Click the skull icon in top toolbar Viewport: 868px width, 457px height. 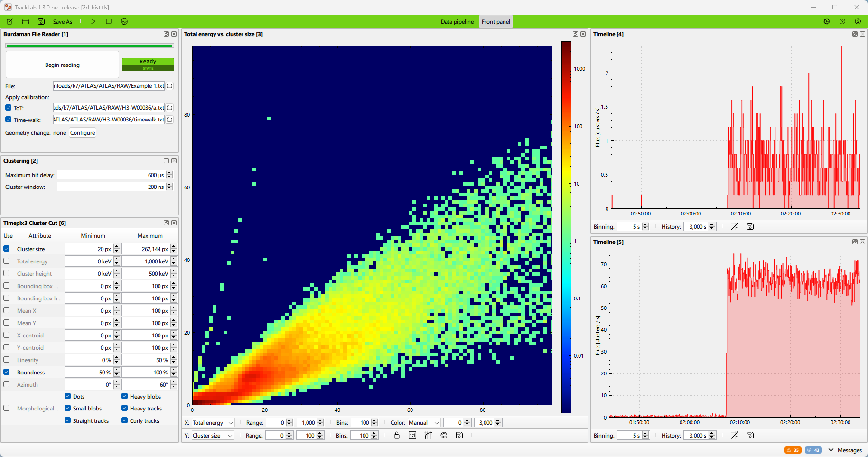click(124, 21)
